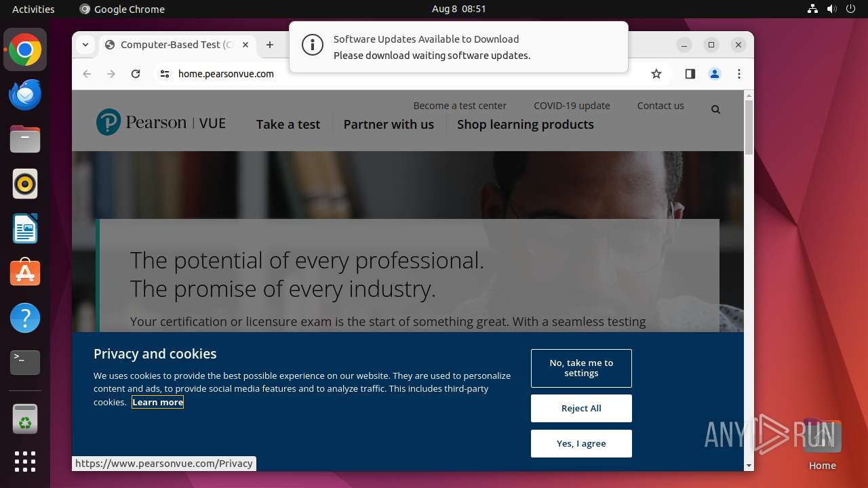Screen dimensions: 868x488
Task: Click the website search magnifier icon
Action: (x=715, y=110)
